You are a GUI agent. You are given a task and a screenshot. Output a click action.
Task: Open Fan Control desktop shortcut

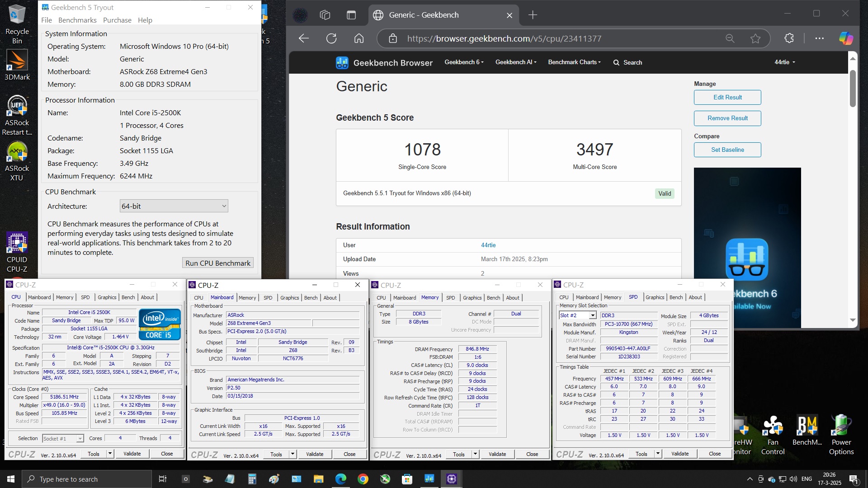tap(773, 436)
